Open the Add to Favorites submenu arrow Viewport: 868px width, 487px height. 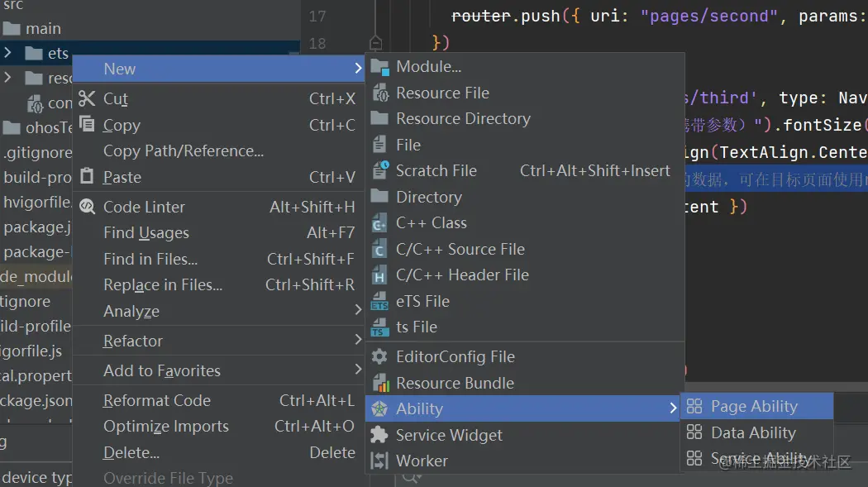[358, 370]
